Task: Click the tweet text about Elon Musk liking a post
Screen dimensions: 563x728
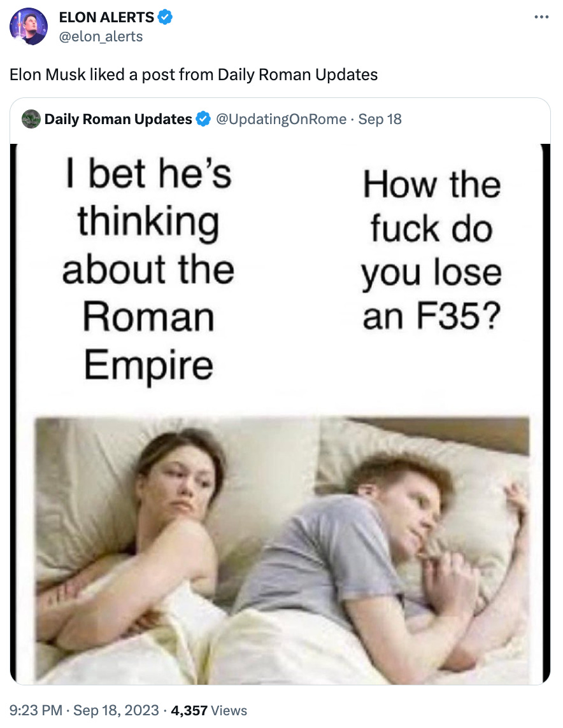Action: [194, 74]
